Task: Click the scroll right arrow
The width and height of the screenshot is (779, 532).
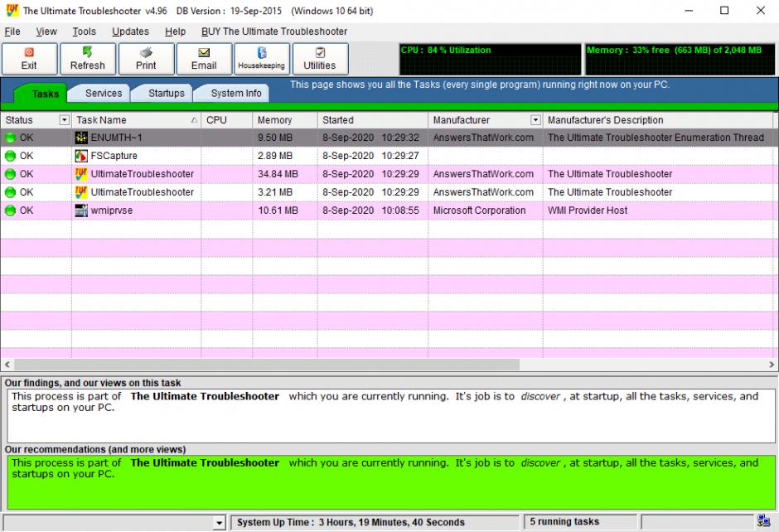Action: (772, 365)
